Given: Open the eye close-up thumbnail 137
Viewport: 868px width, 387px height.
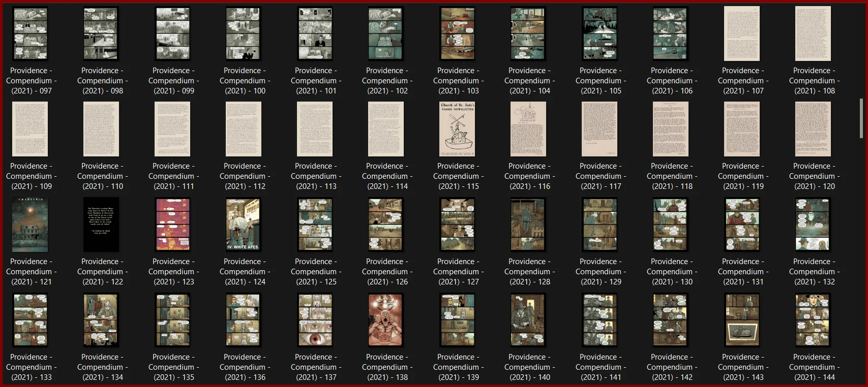Looking at the screenshot, I should click(315, 320).
